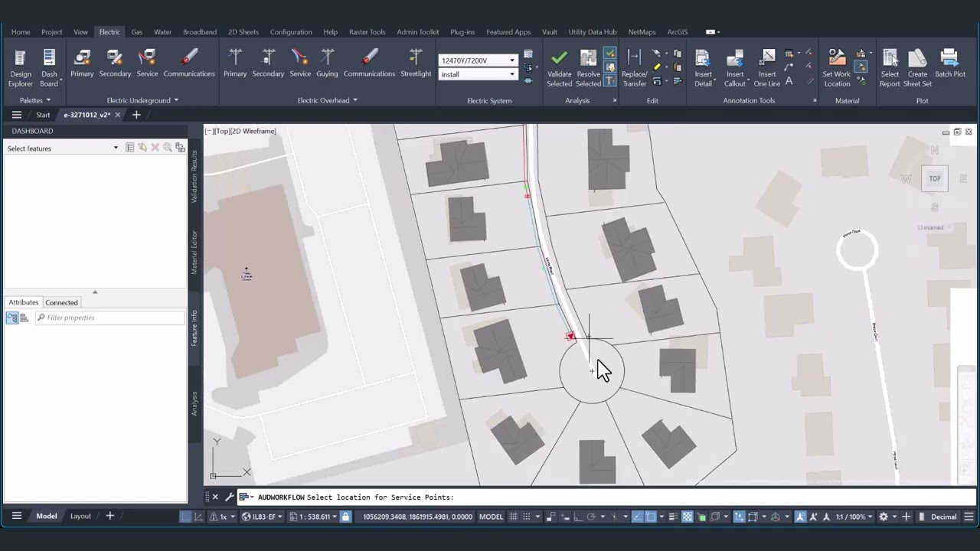Click the TOP face of ViewCube
The height and width of the screenshot is (551, 980).
click(x=935, y=179)
